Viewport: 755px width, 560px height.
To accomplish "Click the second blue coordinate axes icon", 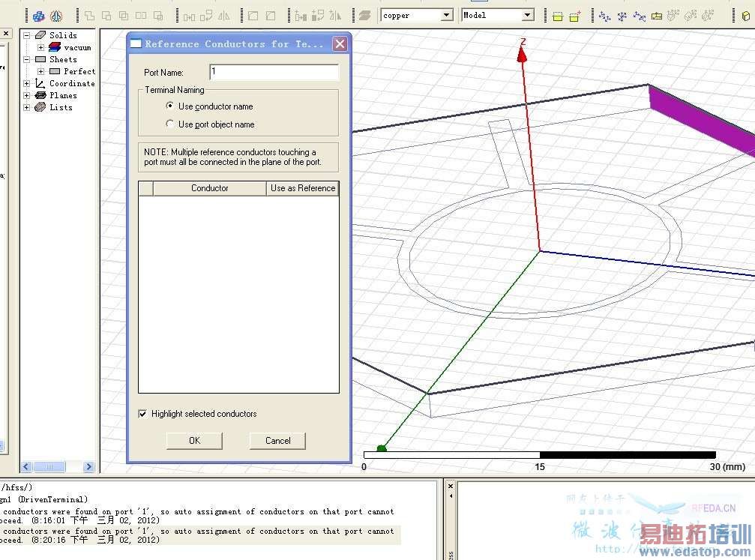I will [622, 15].
